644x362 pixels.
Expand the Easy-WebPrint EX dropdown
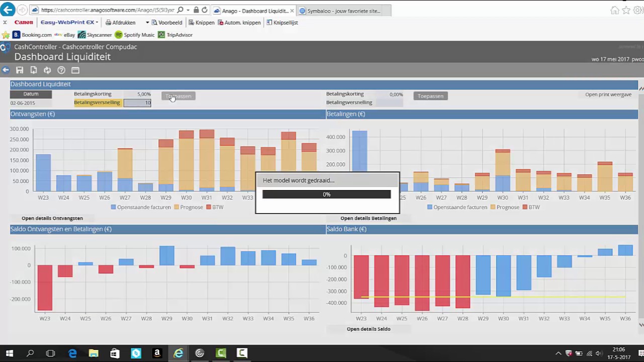coord(96,23)
